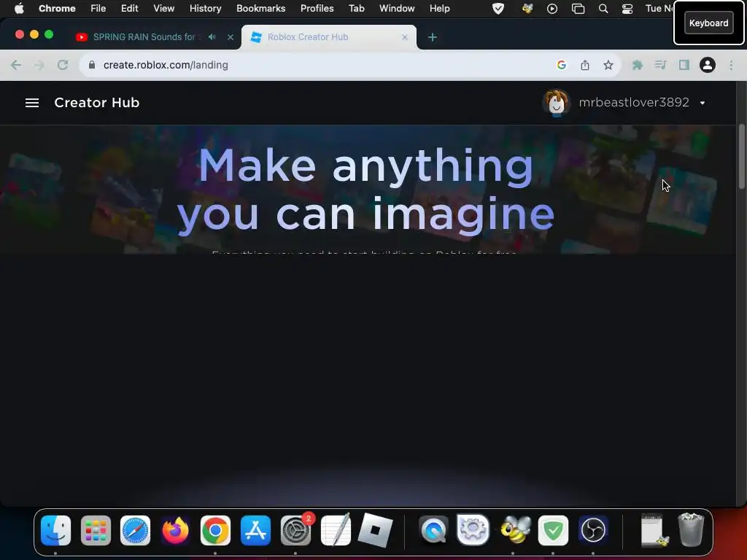Image resolution: width=747 pixels, height=560 pixels.
Task: Click the mrbeastlover3892 avatar image
Action: (x=556, y=103)
